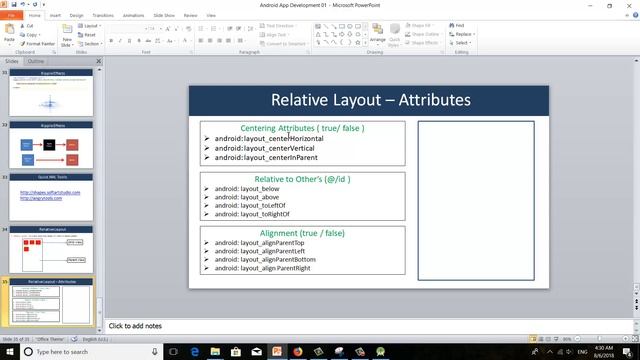Select the Rectangle shape in shapes gallery
The height and width of the screenshot is (360, 640).
tap(342, 27)
